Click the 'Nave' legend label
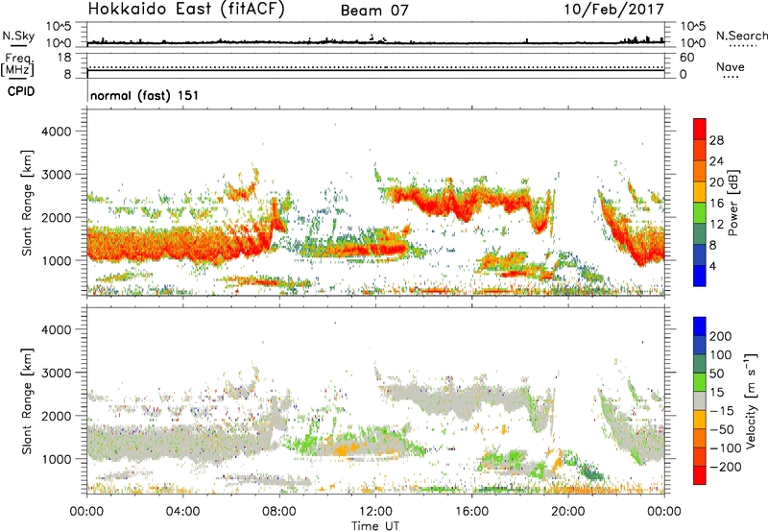The width and height of the screenshot is (768, 532). point(731,66)
